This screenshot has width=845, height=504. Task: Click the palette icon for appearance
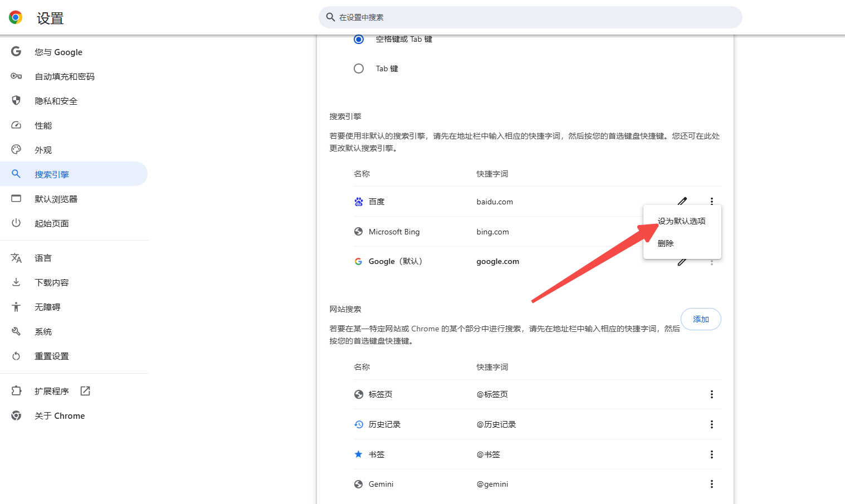tap(16, 150)
